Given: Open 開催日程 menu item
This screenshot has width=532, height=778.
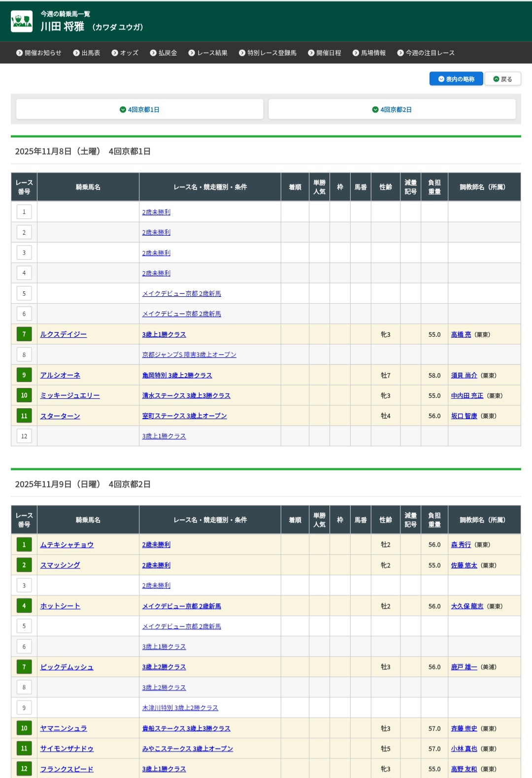Looking at the screenshot, I should [325, 53].
